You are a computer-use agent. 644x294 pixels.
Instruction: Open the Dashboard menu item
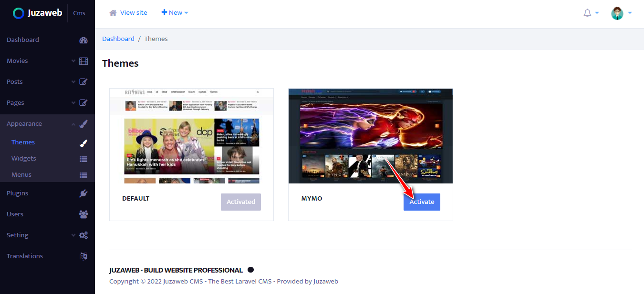click(47, 40)
